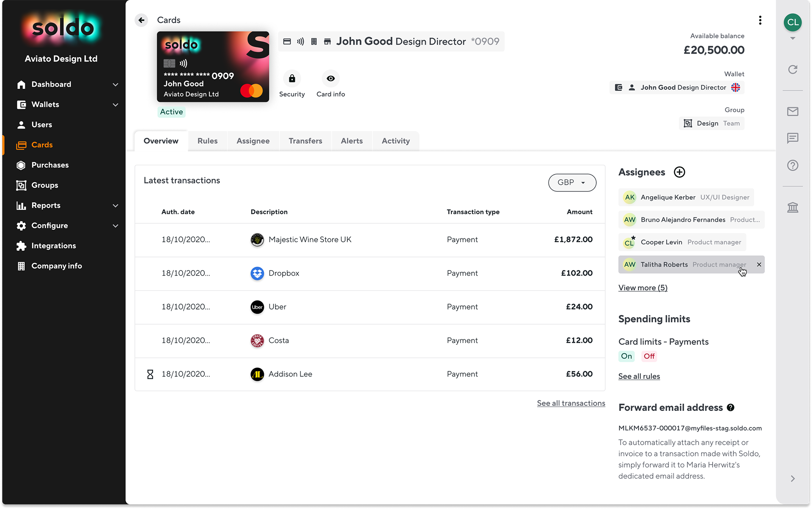Viewport: 812px width, 509px height.
Task: Enable the On card payments limit
Action: click(x=626, y=356)
